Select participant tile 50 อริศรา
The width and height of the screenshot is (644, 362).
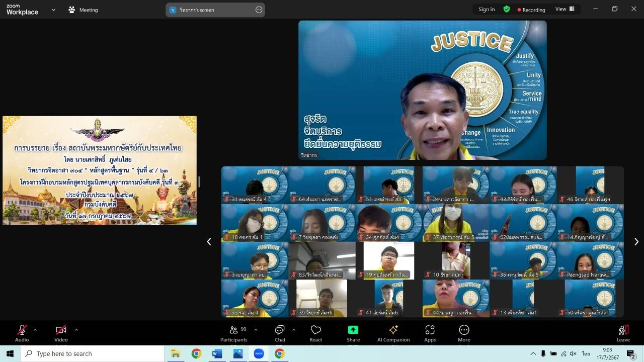[x=590, y=298]
